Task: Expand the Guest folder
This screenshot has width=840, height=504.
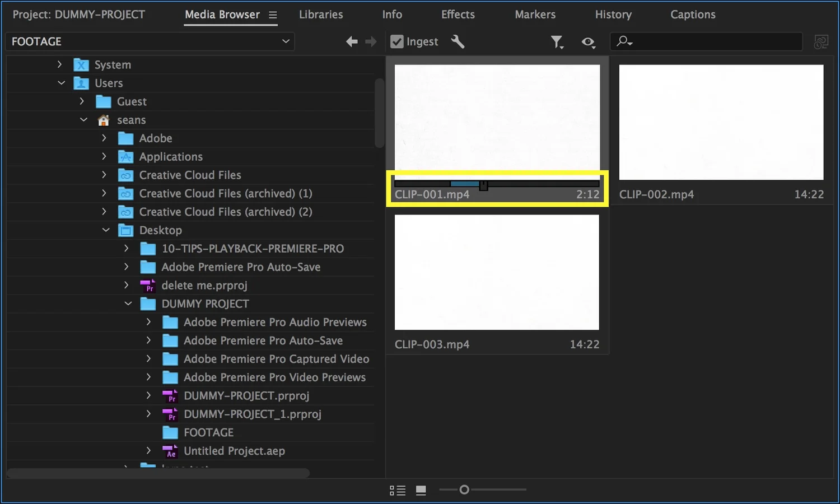Action: [x=82, y=101]
